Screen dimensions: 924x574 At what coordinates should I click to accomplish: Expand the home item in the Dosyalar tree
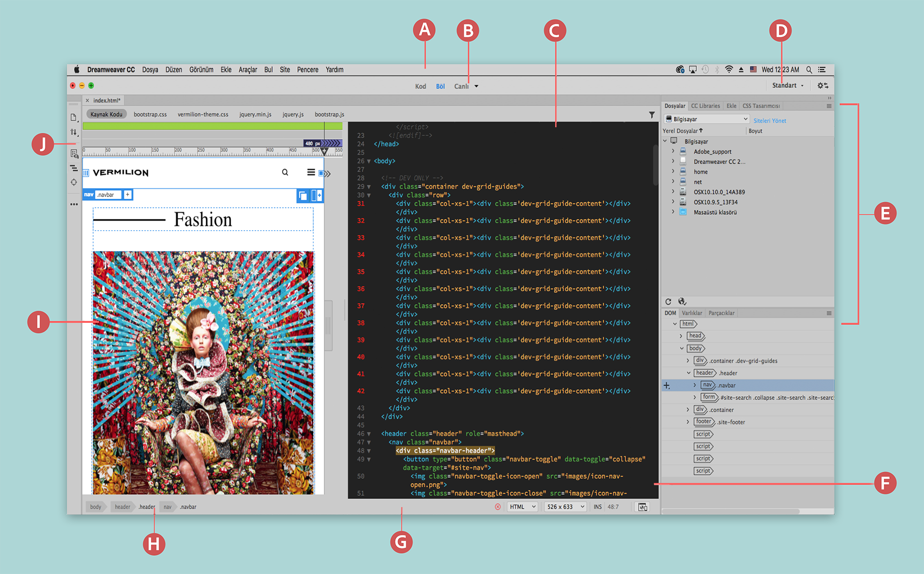click(673, 171)
